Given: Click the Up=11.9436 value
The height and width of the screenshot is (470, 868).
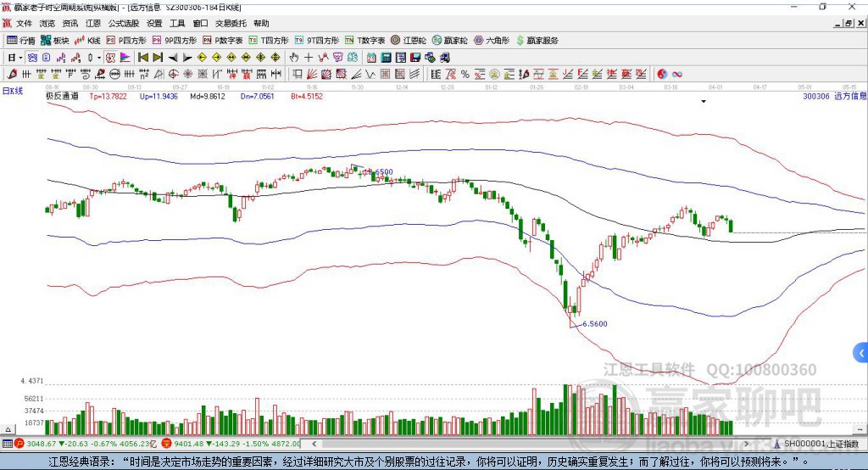Looking at the screenshot, I should [x=159, y=96].
